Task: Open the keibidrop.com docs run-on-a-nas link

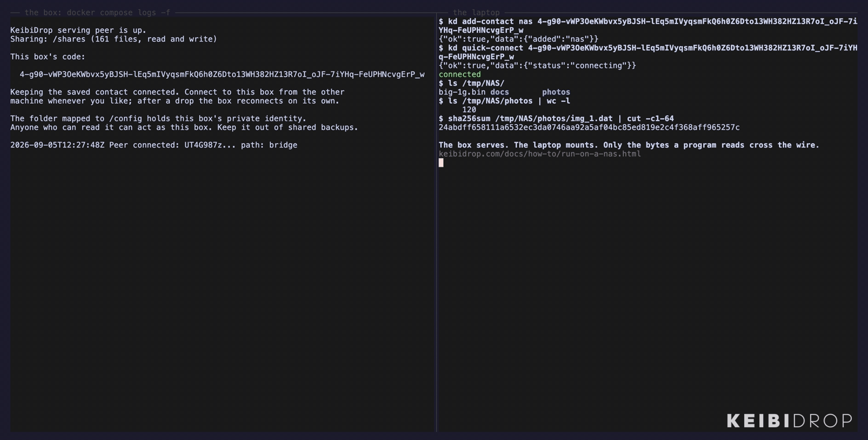Action: [540, 154]
